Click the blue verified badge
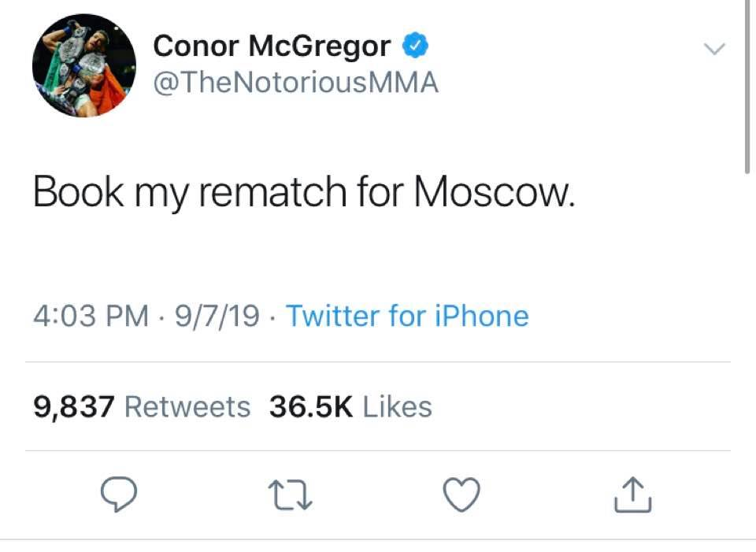The image size is (756, 552). (416, 46)
